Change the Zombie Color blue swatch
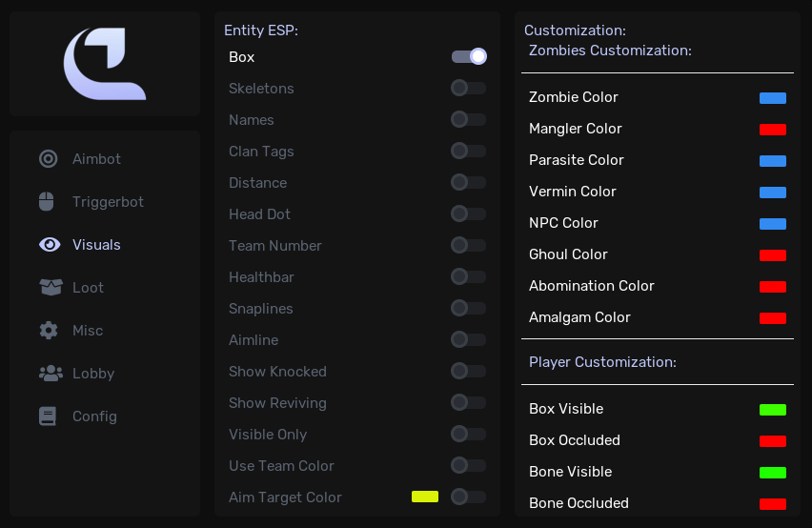The width and height of the screenshot is (812, 528). [773, 98]
